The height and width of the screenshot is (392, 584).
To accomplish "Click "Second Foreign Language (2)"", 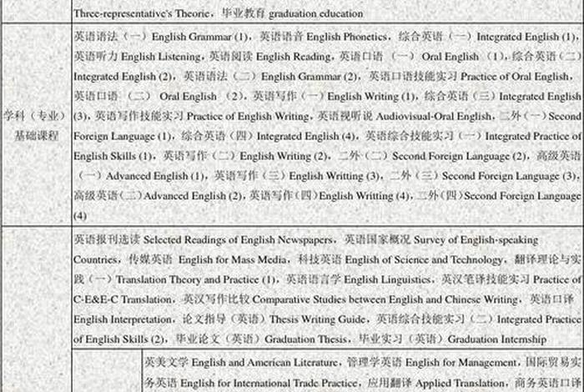I will (459, 156).
